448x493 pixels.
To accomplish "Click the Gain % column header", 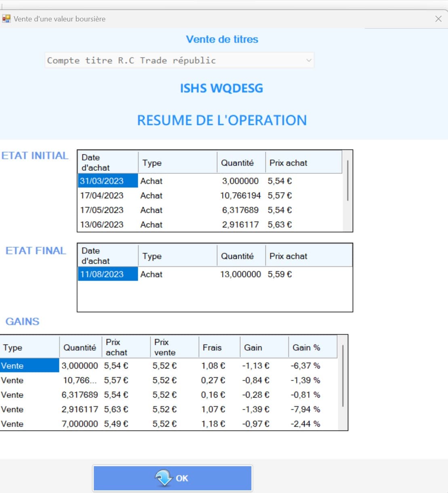I will point(313,347).
